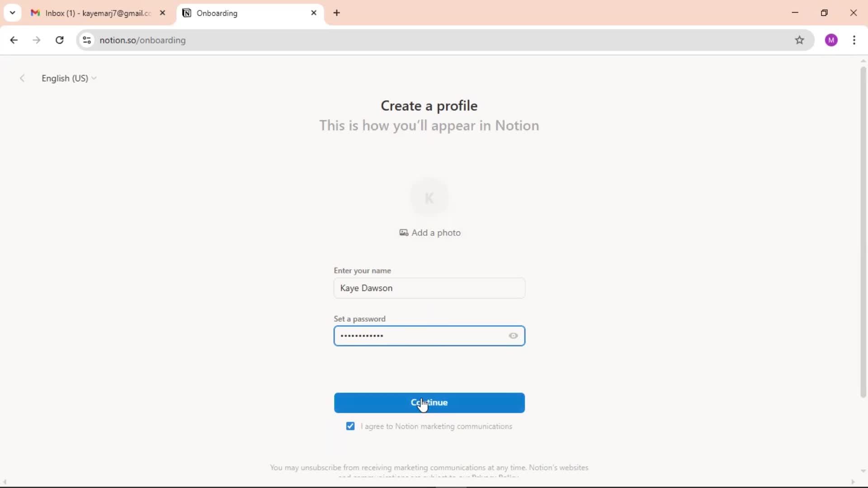The height and width of the screenshot is (488, 868).
Task: Click the Continue button
Action: [x=429, y=403]
